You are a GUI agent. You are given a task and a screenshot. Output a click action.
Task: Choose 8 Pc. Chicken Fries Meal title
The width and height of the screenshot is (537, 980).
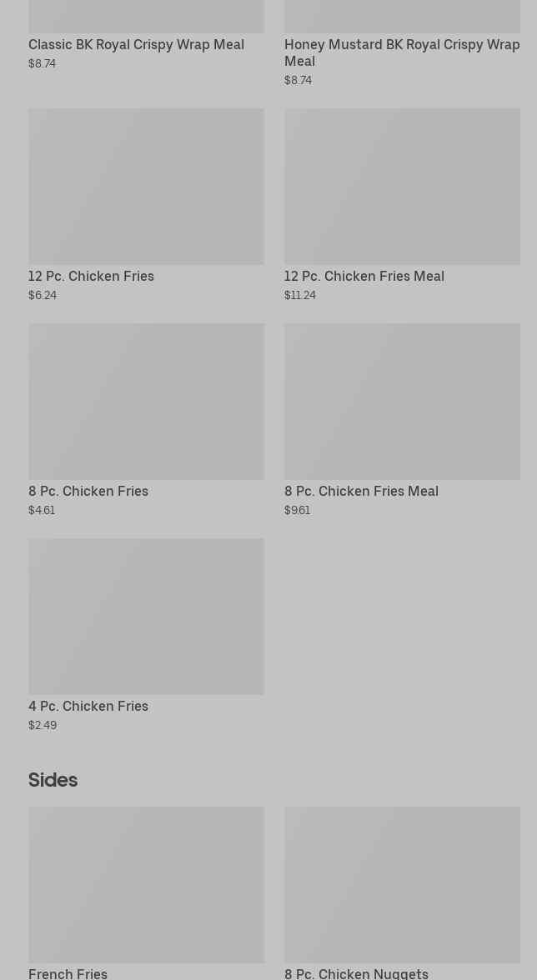pos(361,492)
